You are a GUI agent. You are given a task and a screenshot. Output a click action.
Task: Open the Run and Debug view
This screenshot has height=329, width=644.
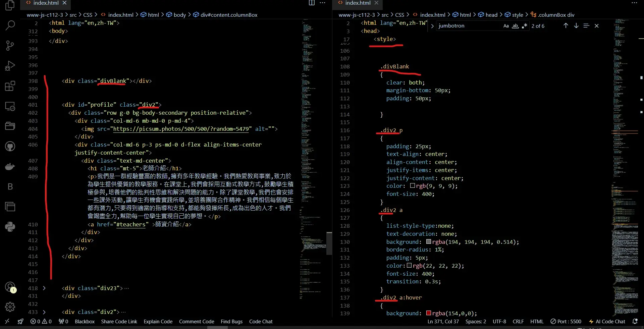click(x=10, y=66)
